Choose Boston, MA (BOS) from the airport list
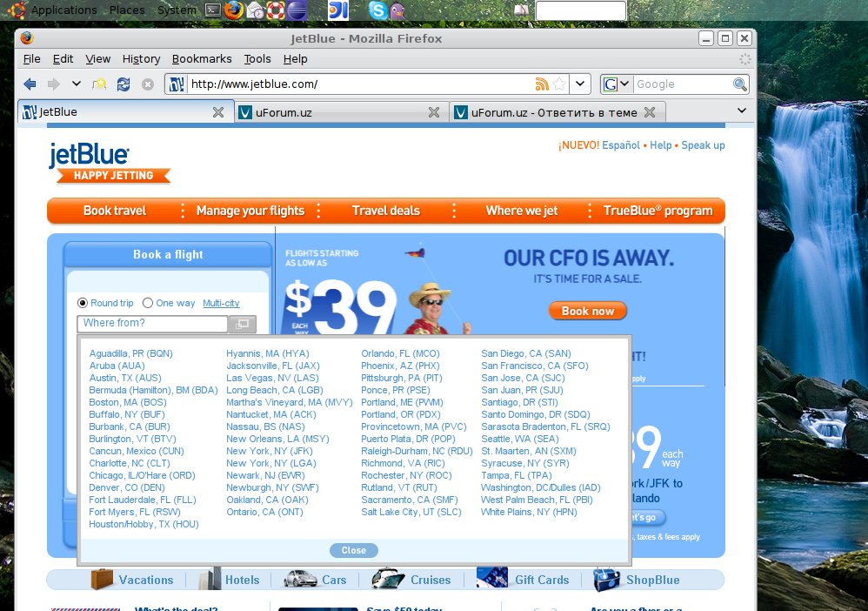This screenshot has width=868, height=611. click(x=128, y=402)
